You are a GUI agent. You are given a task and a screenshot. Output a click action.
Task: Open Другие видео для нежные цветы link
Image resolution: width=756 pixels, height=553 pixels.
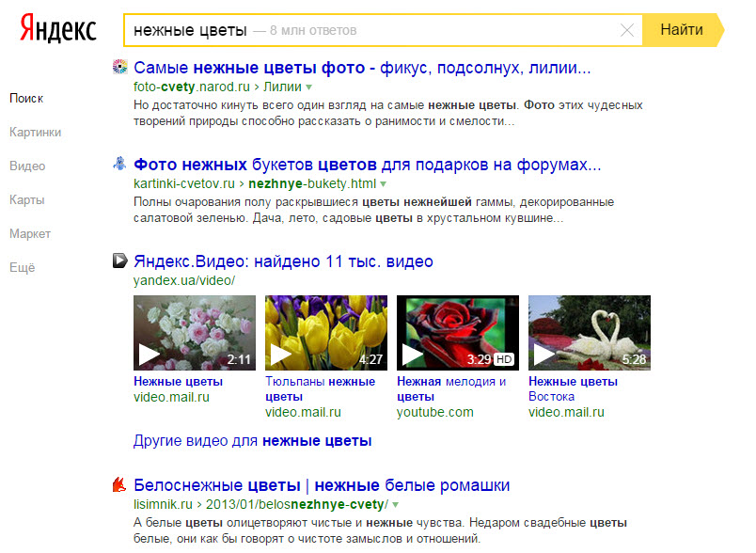pos(253,441)
